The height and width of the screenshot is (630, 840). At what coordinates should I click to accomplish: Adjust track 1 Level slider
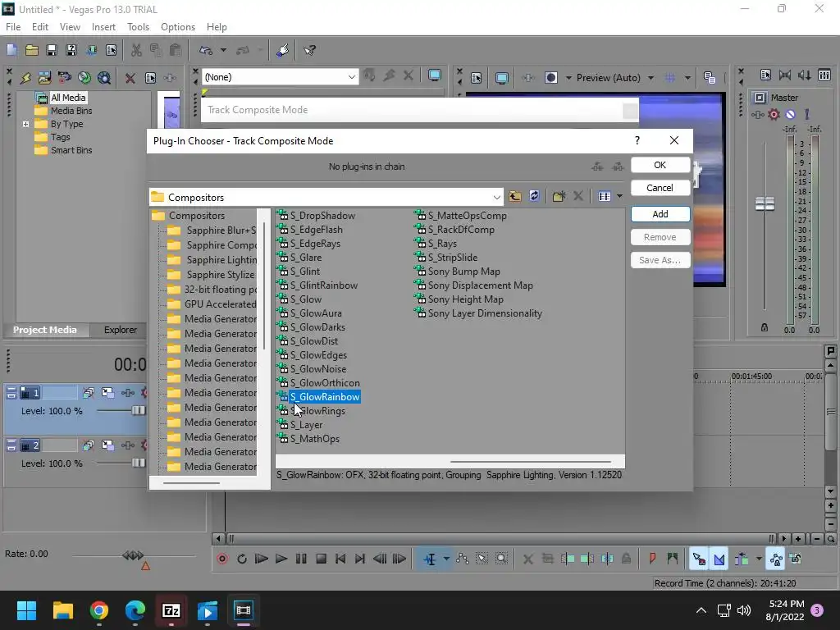point(138,410)
